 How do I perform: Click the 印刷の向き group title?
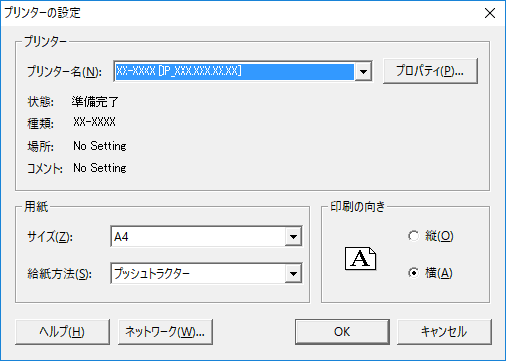pyautogui.click(x=358, y=207)
